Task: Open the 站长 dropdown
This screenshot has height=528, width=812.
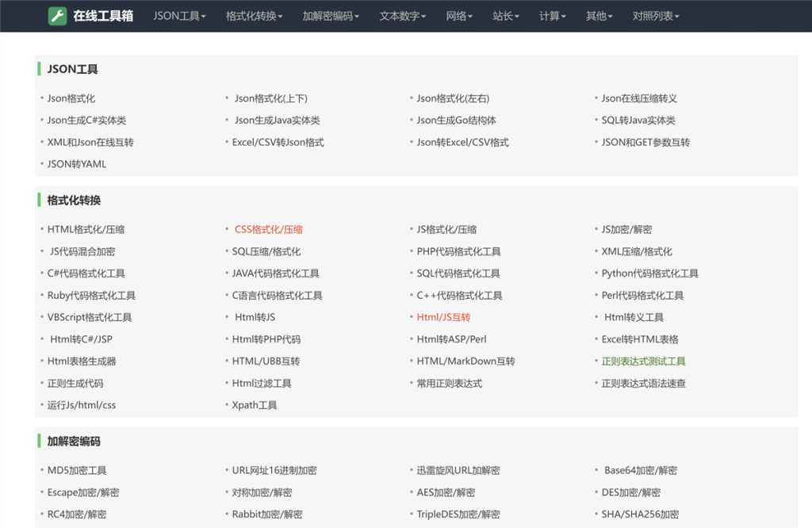Action: (x=506, y=15)
